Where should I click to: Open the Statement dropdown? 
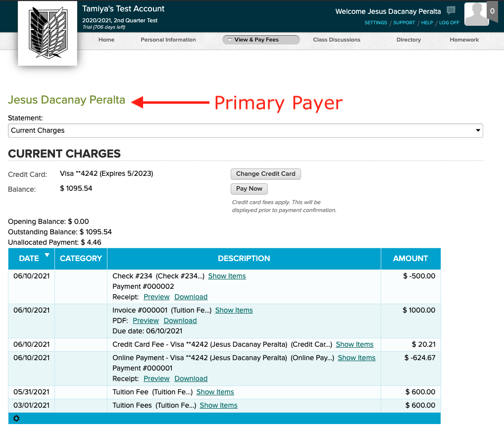(x=245, y=131)
